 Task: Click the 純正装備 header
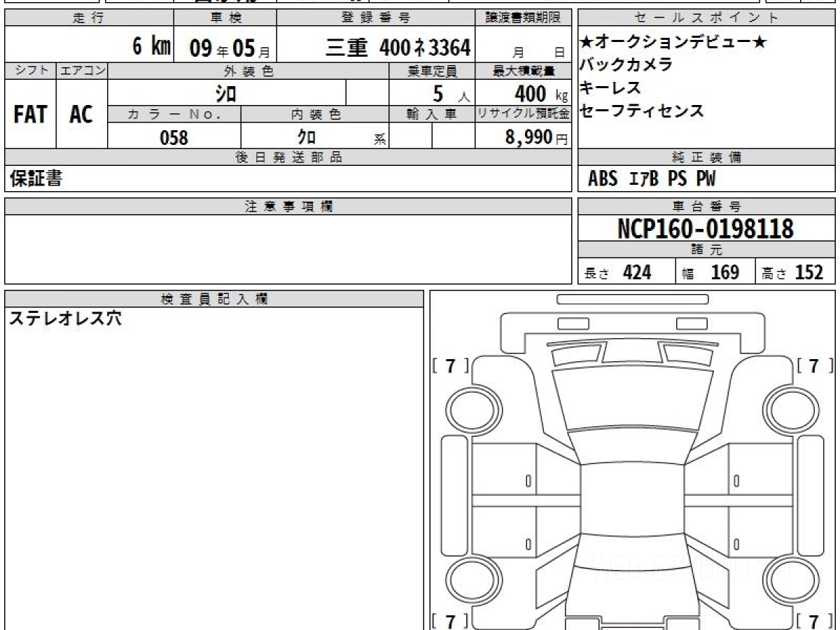coord(706,157)
